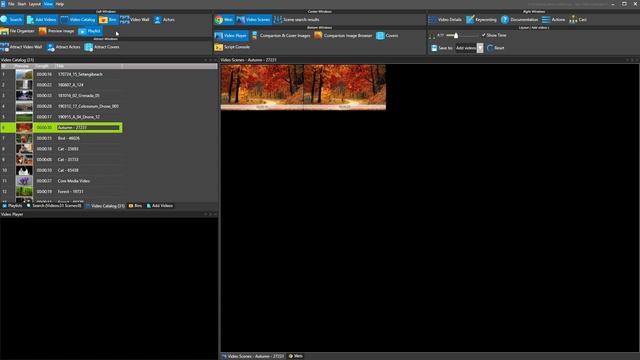
Task: Toggle the Video Player toolbar button
Action: click(x=231, y=36)
